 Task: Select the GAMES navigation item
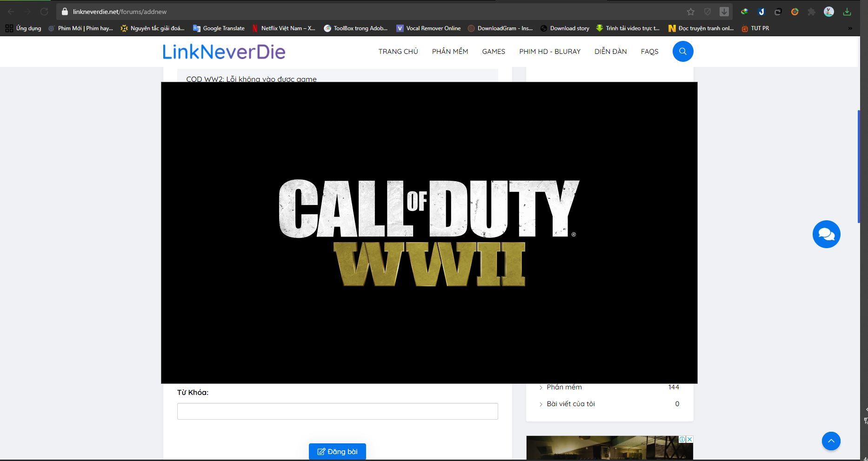tap(494, 52)
